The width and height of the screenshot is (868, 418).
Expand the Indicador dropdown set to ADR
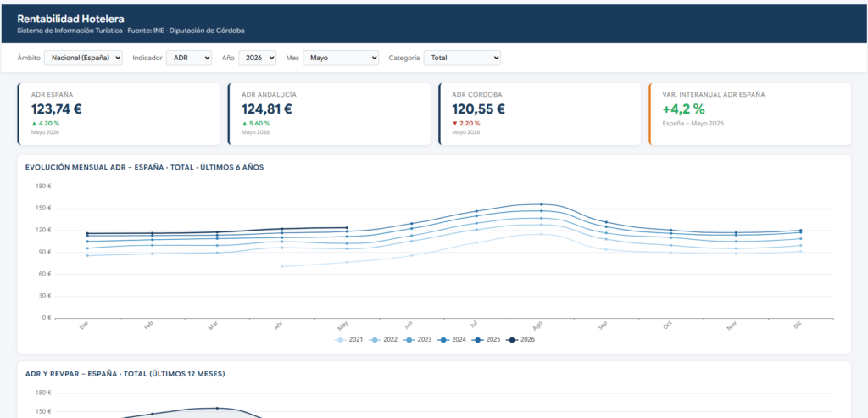(x=189, y=58)
